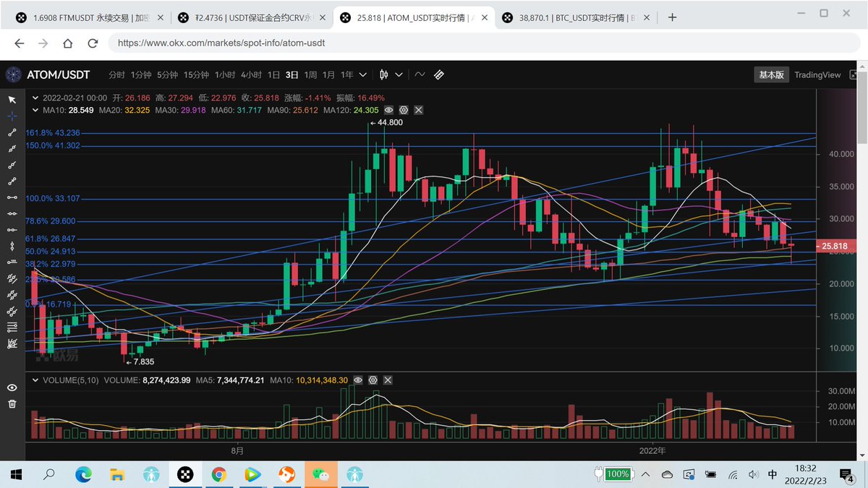868x488 pixels.
Task: Open the OneDrive cloud tray icon
Action: 667,474
